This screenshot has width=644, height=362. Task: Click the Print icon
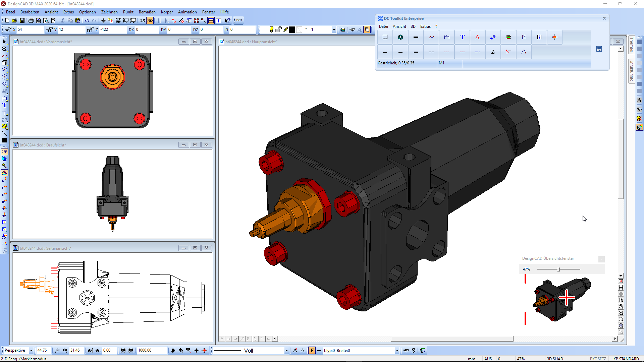[31, 20]
